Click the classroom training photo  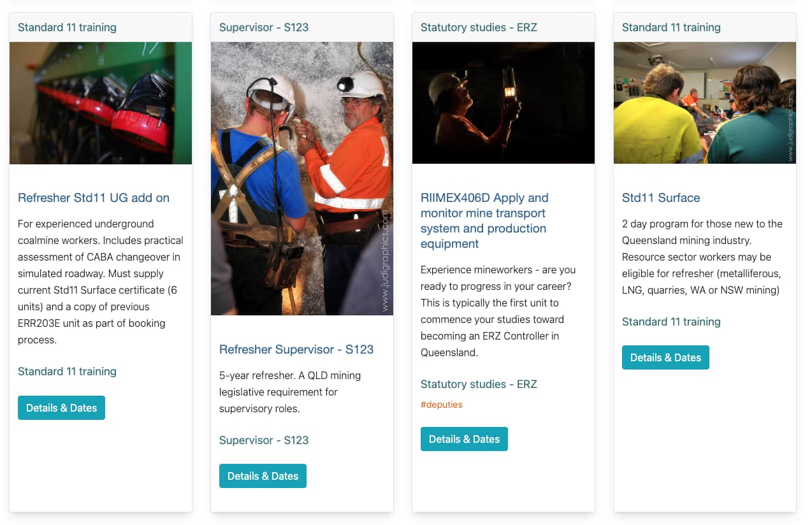(x=705, y=103)
